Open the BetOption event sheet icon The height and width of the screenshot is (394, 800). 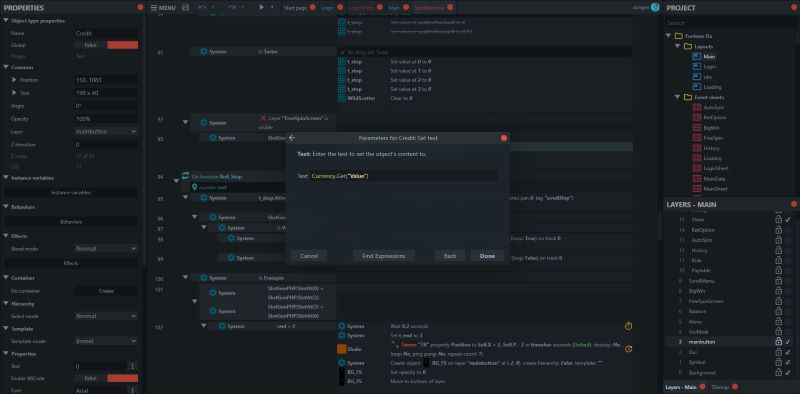tap(696, 117)
